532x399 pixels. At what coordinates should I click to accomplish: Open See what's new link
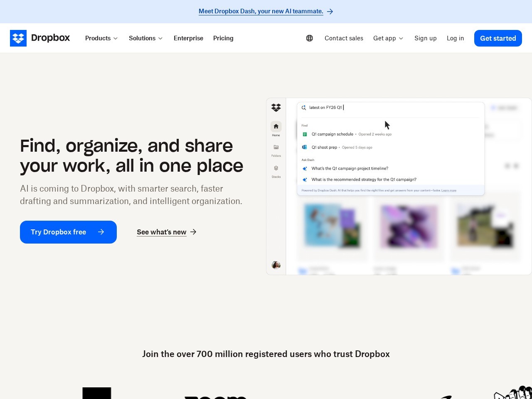pos(162,232)
